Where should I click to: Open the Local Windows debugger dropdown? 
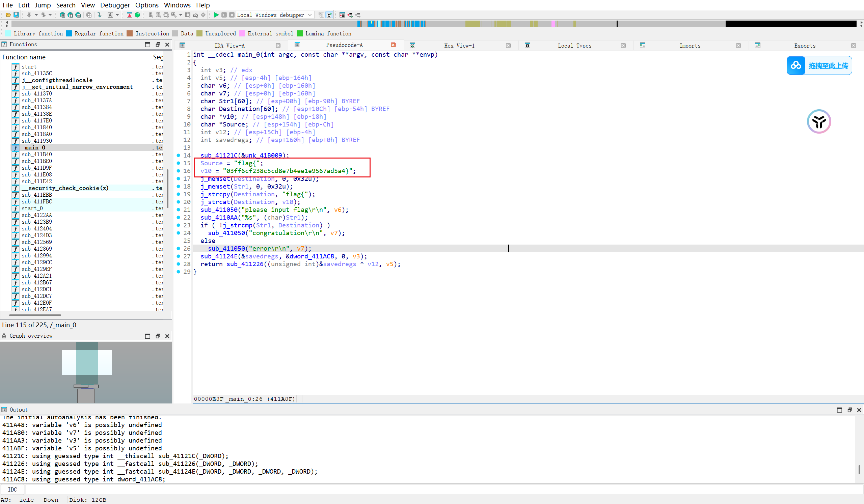310,15
